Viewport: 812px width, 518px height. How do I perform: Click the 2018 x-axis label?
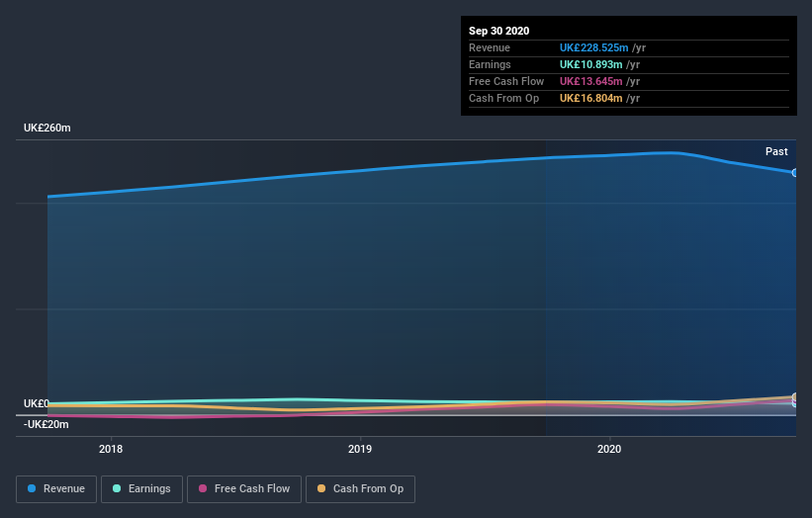pos(111,449)
